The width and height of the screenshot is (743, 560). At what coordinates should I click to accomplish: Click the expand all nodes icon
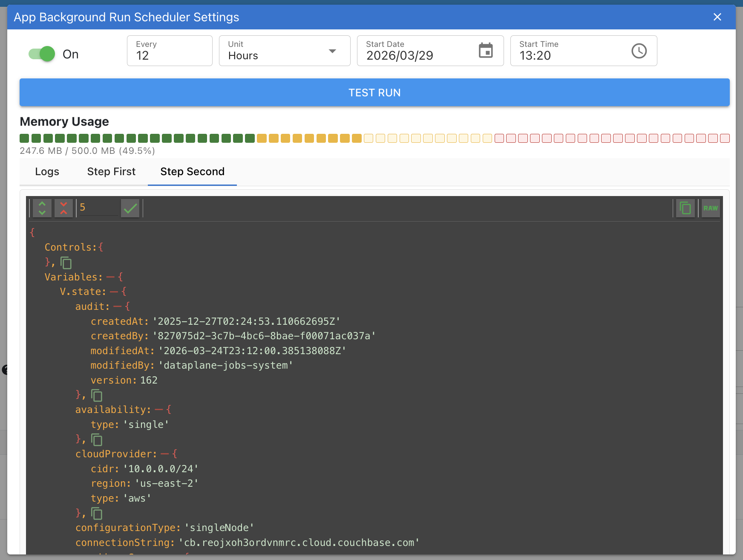[42, 208]
